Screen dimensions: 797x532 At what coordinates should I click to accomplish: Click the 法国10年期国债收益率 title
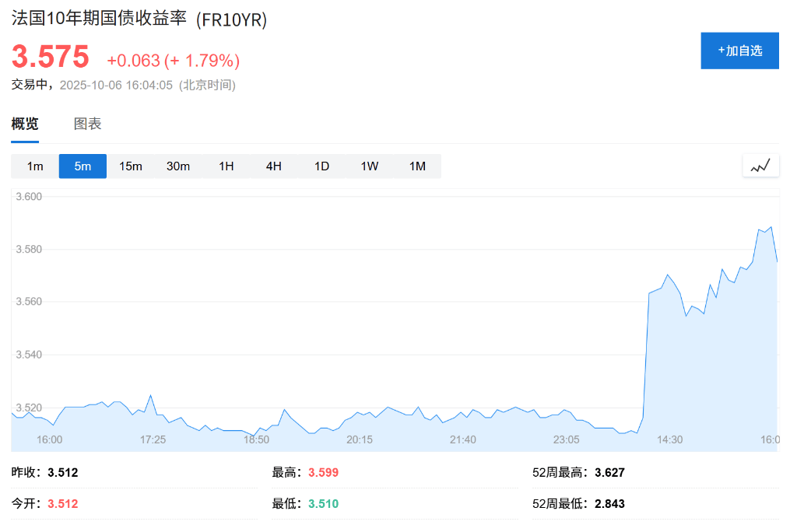point(99,19)
